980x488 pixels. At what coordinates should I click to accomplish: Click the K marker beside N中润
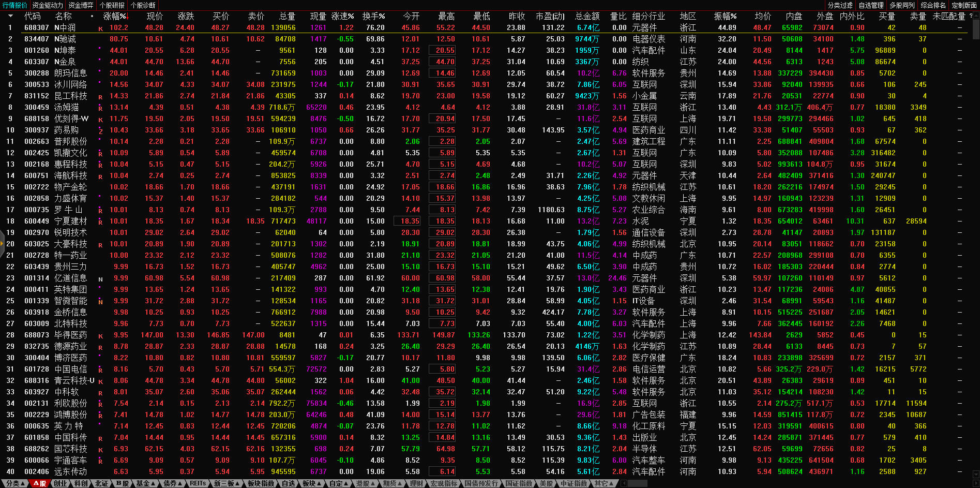[100, 28]
